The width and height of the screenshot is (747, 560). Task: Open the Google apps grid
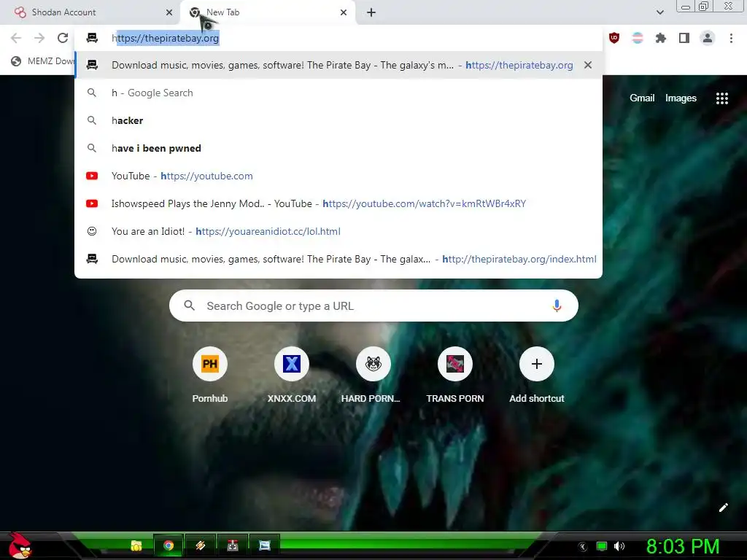(721, 98)
